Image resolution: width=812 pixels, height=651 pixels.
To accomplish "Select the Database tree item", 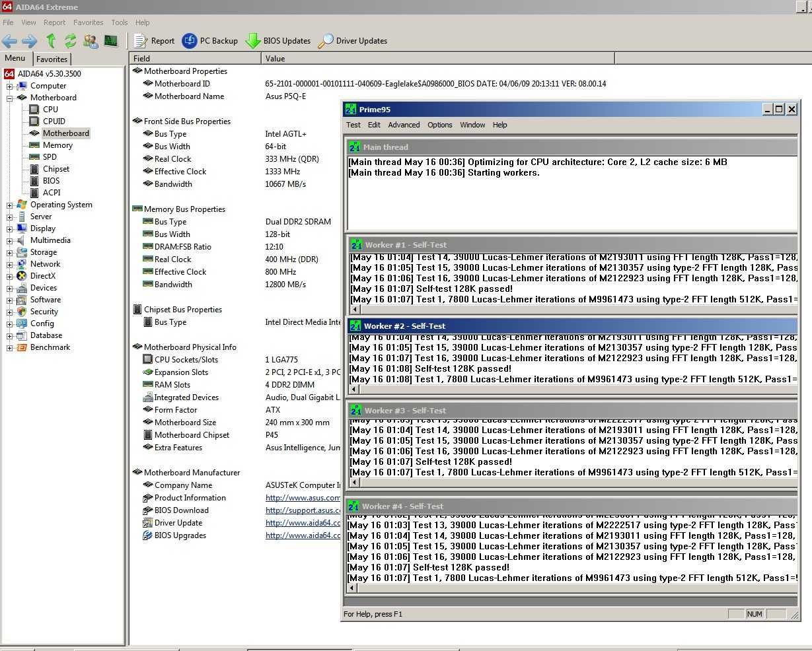I will (46, 335).
